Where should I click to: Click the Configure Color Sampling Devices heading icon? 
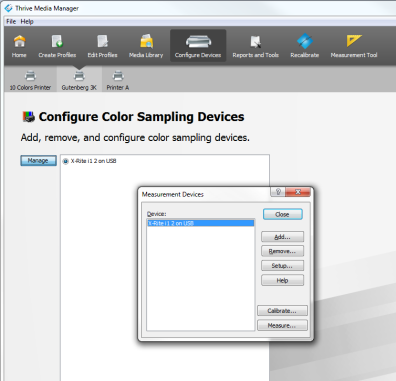point(28,117)
